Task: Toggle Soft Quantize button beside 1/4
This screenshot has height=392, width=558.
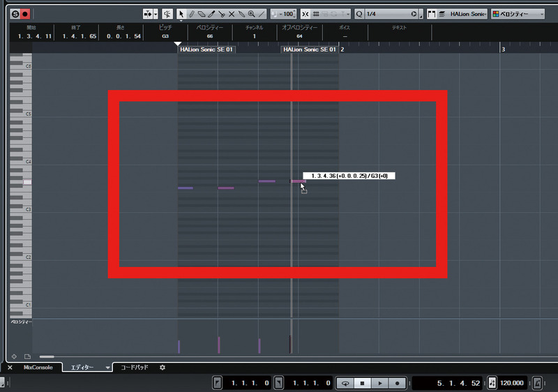Action: click(x=414, y=14)
